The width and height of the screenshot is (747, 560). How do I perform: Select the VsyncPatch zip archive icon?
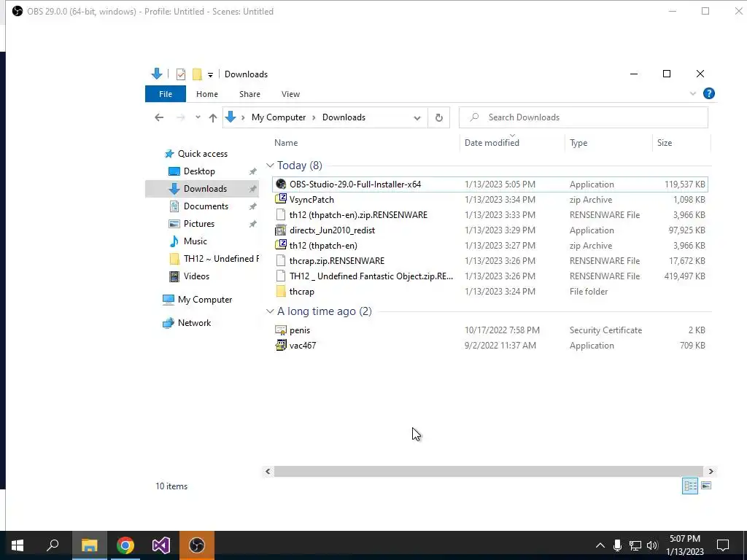pyautogui.click(x=281, y=200)
